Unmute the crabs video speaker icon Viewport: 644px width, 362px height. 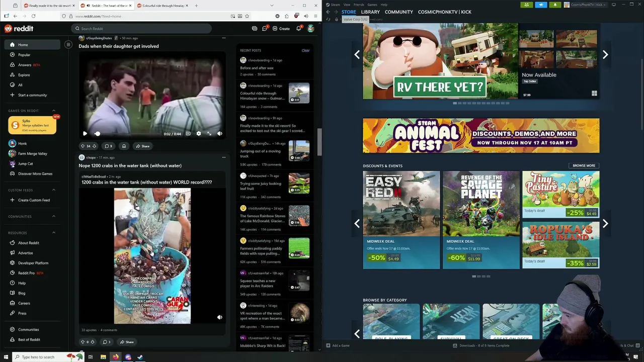click(x=219, y=317)
